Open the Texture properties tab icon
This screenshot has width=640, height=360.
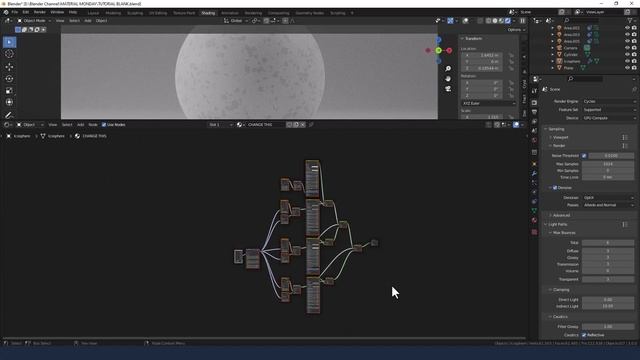click(534, 232)
